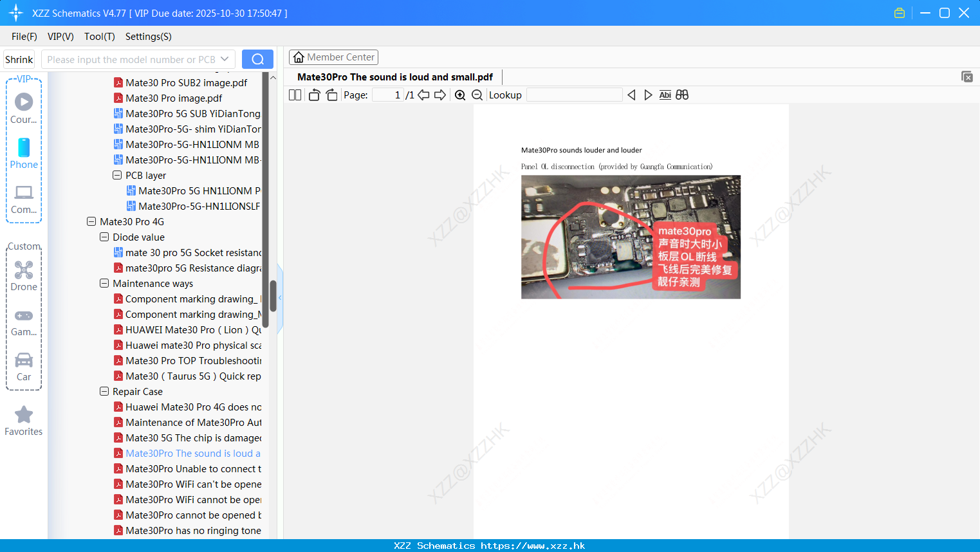The width and height of the screenshot is (980, 552).
Task: Toggle the Abi text match option
Action: click(x=665, y=95)
